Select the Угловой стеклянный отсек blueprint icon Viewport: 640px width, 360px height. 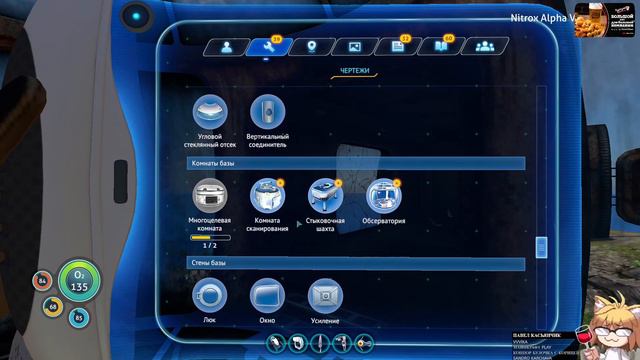[210, 111]
